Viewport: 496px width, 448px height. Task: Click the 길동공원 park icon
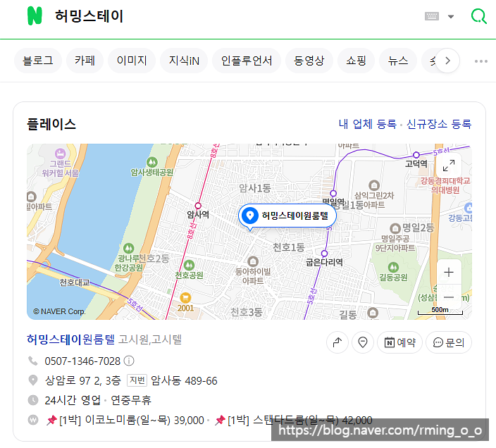393,268
